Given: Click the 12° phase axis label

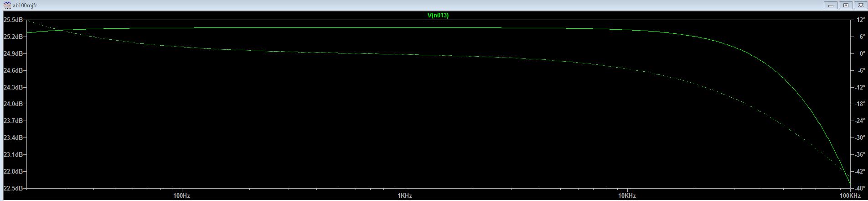Looking at the screenshot, I should click(x=860, y=20).
